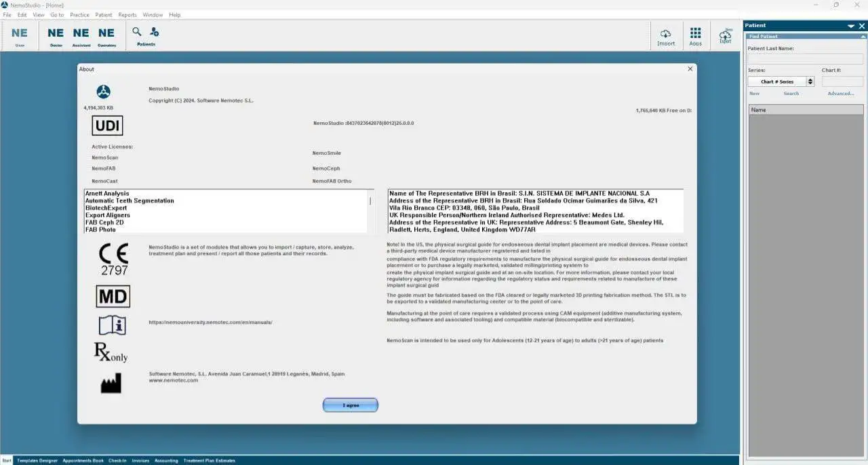Switch to the Templates Designer tab
The height and width of the screenshot is (465, 868).
(37, 461)
